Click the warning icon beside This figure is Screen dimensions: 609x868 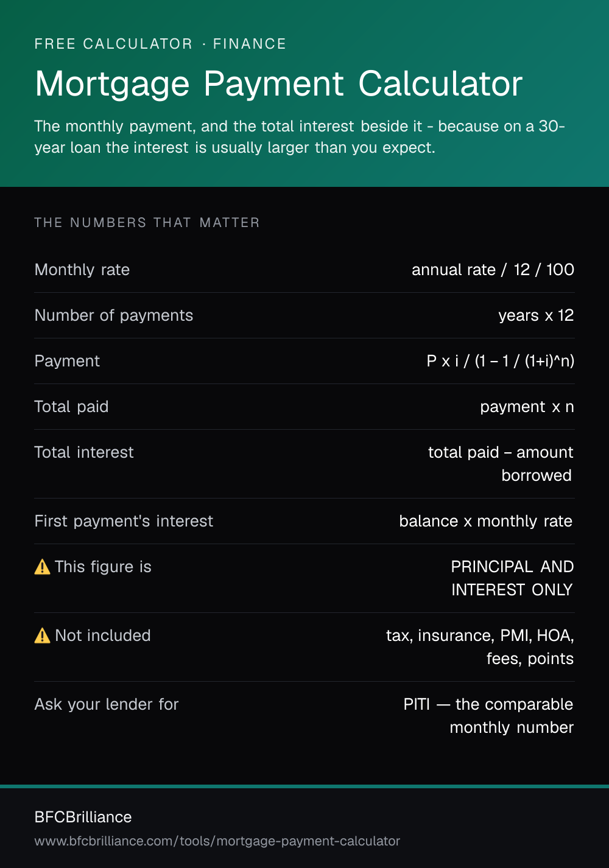tap(42, 567)
